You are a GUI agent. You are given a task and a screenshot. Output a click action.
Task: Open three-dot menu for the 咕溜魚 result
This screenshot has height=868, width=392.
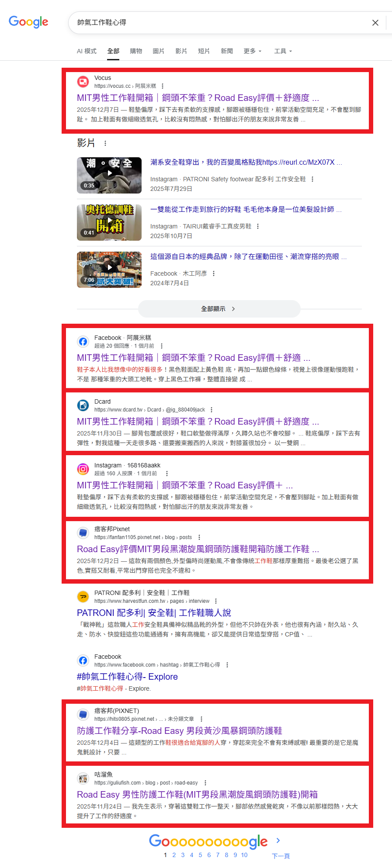(x=205, y=783)
